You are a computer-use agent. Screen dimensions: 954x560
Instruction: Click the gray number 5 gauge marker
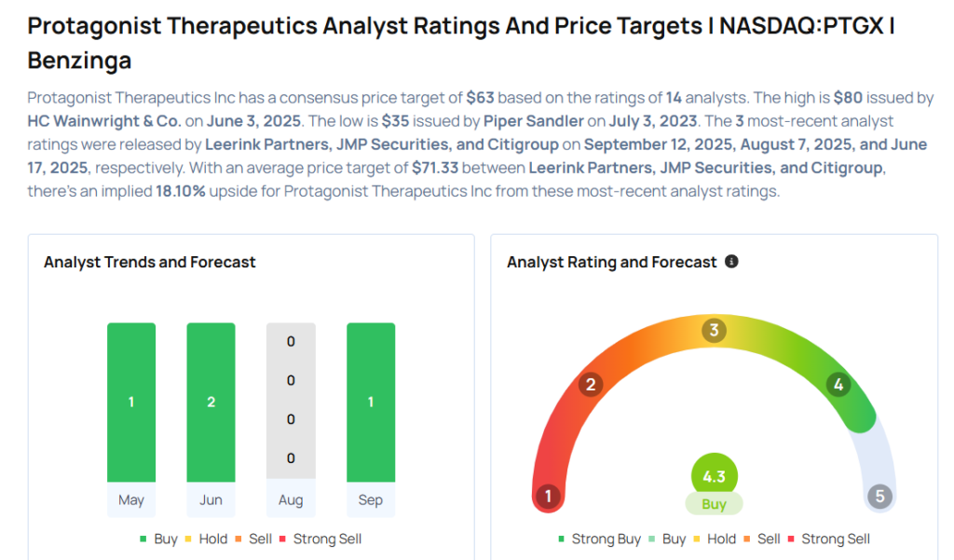tap(879, 496)
